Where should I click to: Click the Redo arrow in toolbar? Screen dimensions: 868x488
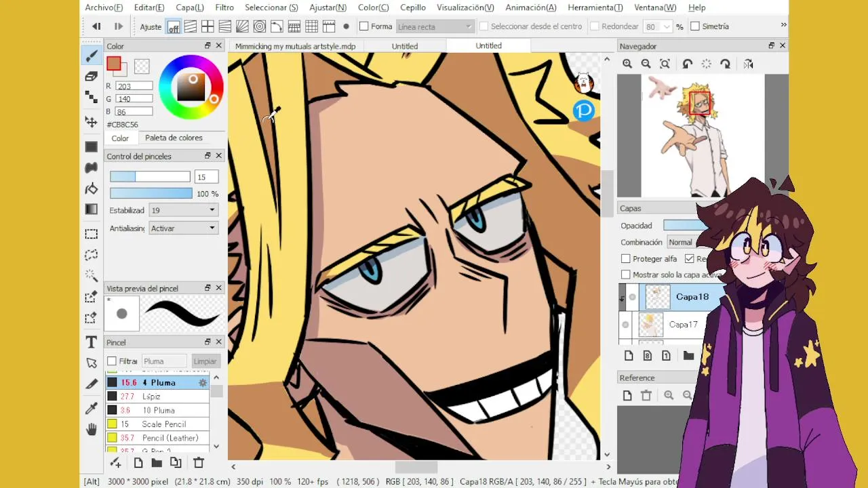coord(118,26)
